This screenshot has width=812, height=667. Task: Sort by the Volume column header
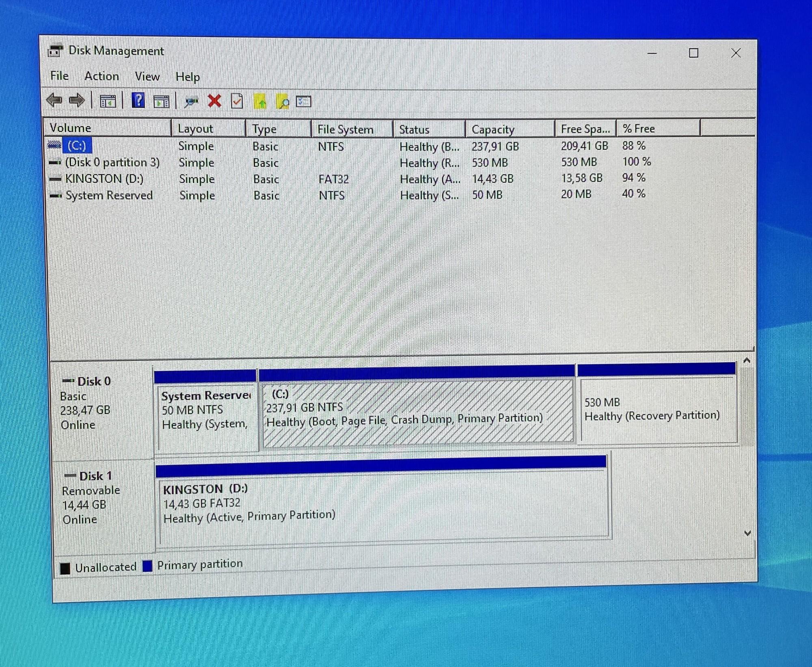tap(107, 128)
